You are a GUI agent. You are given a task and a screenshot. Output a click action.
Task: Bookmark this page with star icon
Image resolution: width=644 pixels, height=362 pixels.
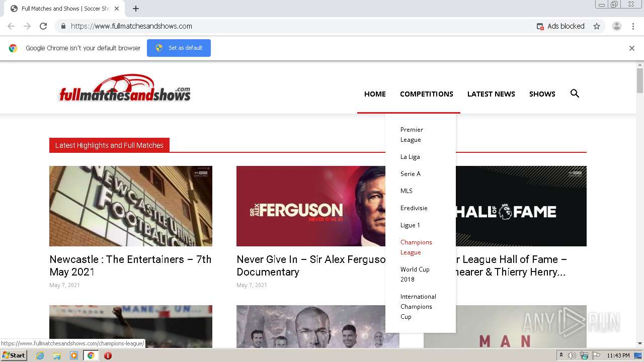[x=597, y=26]
